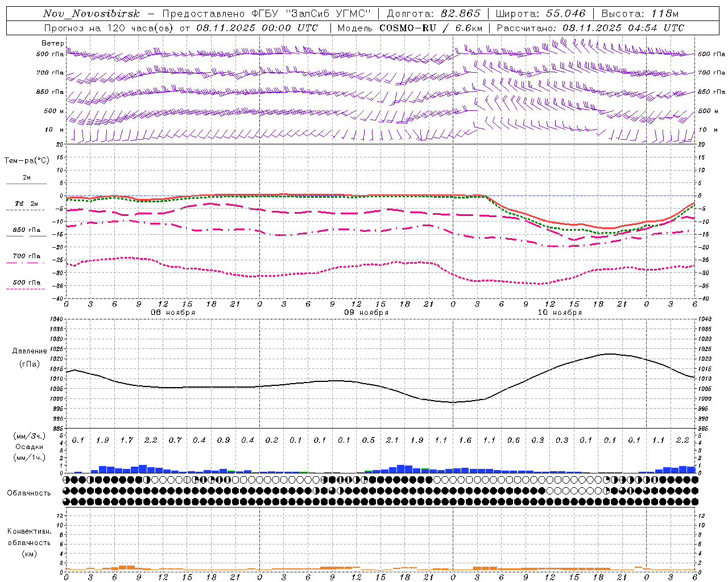The width and height of the screenshot is (728, 582).
Task: Click the 'Конвективн.' convective cloud label
Action: pos(29,531)
